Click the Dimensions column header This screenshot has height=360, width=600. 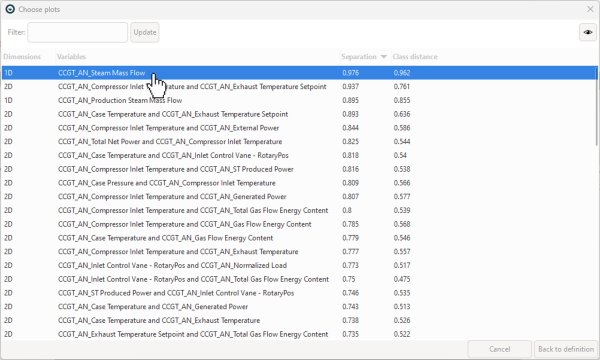(x=22, y=57)
